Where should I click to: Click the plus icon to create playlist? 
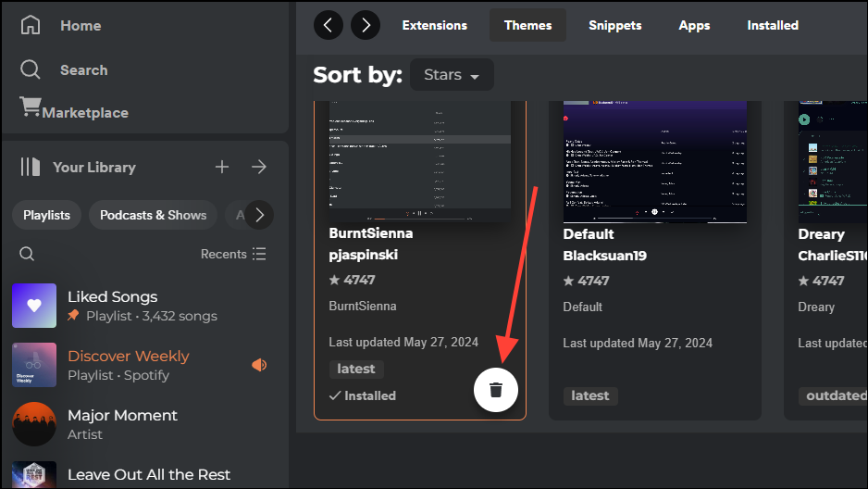click(x=222, y=167)
